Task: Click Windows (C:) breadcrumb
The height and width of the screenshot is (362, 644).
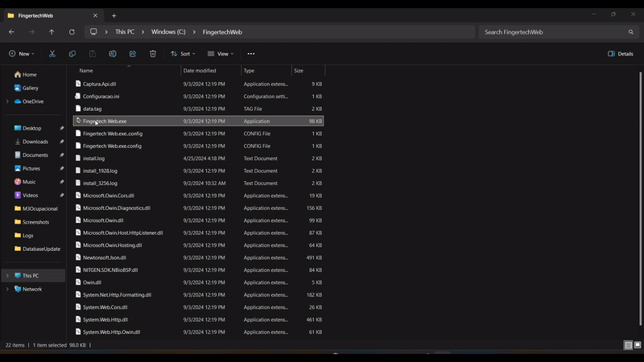Action: coord(168,31)
